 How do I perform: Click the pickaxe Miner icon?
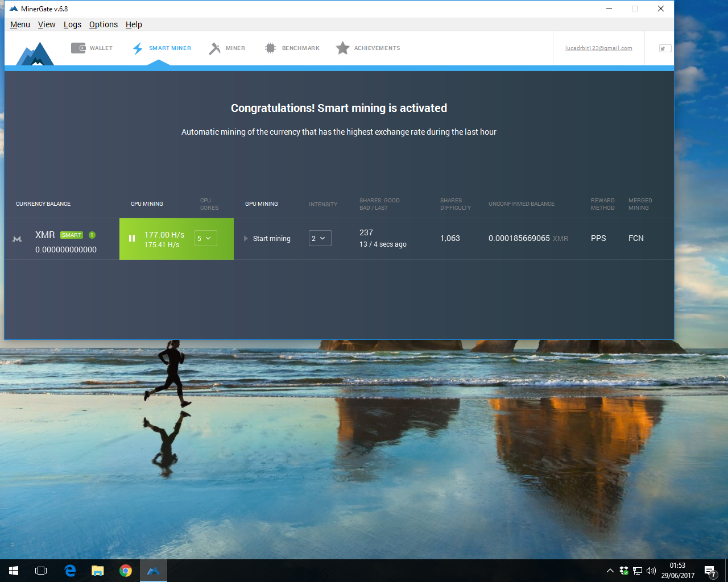click(214, 48)
